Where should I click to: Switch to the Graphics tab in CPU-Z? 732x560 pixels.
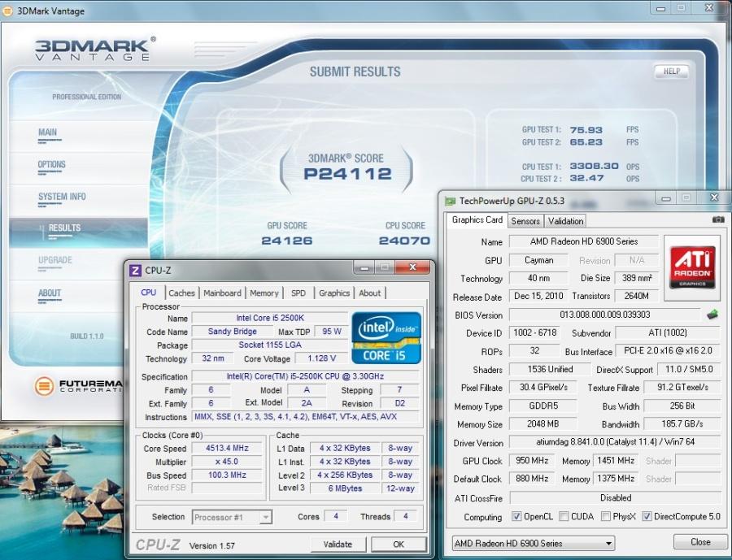(x=334, y=293)
